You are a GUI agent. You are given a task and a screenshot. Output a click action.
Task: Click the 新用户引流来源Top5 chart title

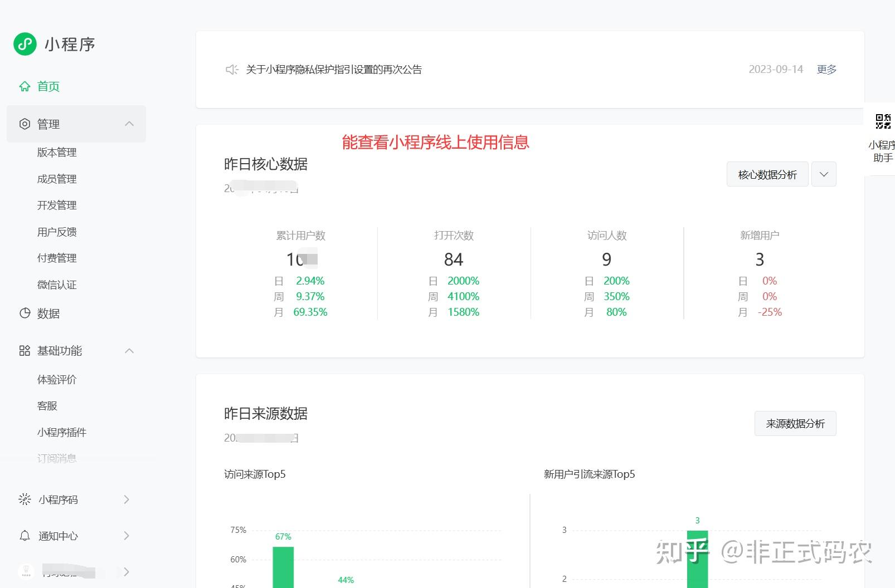click(x=590, y=474)
